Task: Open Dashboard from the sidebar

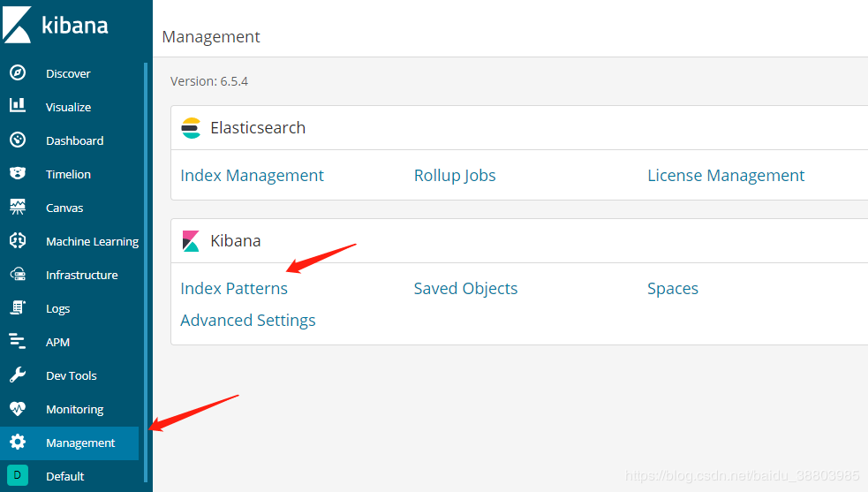Action: point(75,140)
